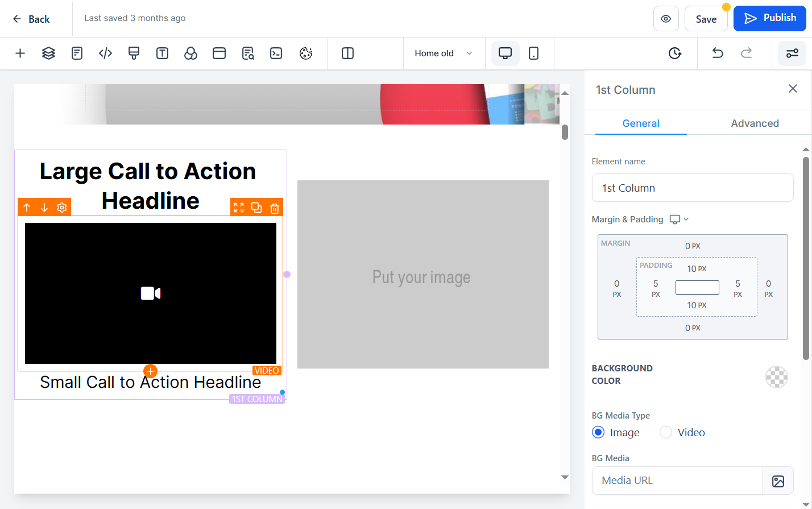Open the SEO page search icon
This screenshot has height=509, width=812.
[248, 53]
